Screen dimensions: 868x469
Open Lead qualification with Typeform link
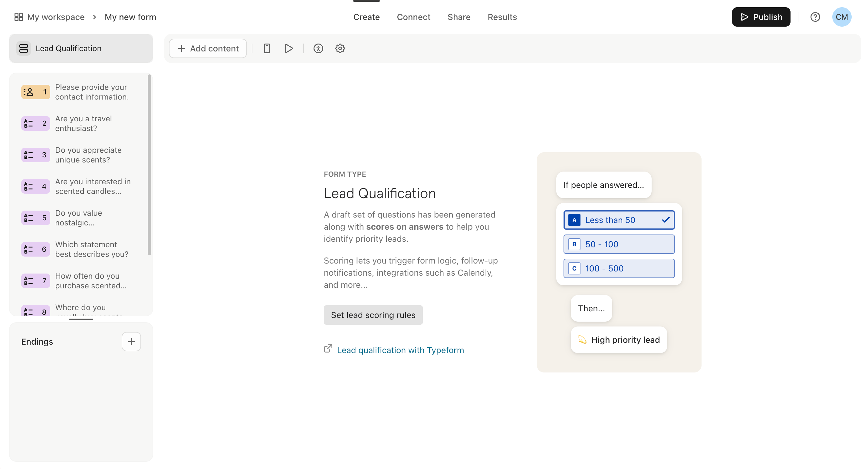400,350
